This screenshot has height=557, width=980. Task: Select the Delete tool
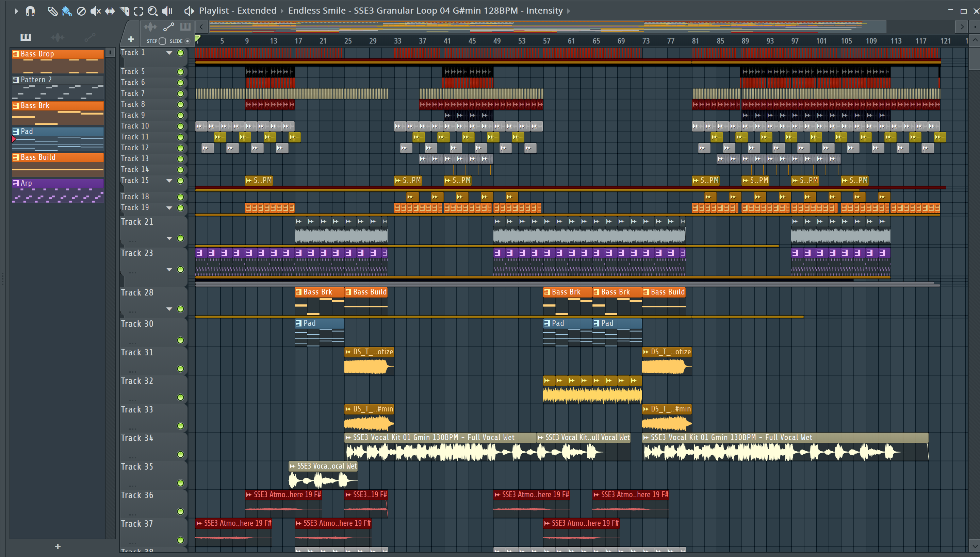point(81,11)
